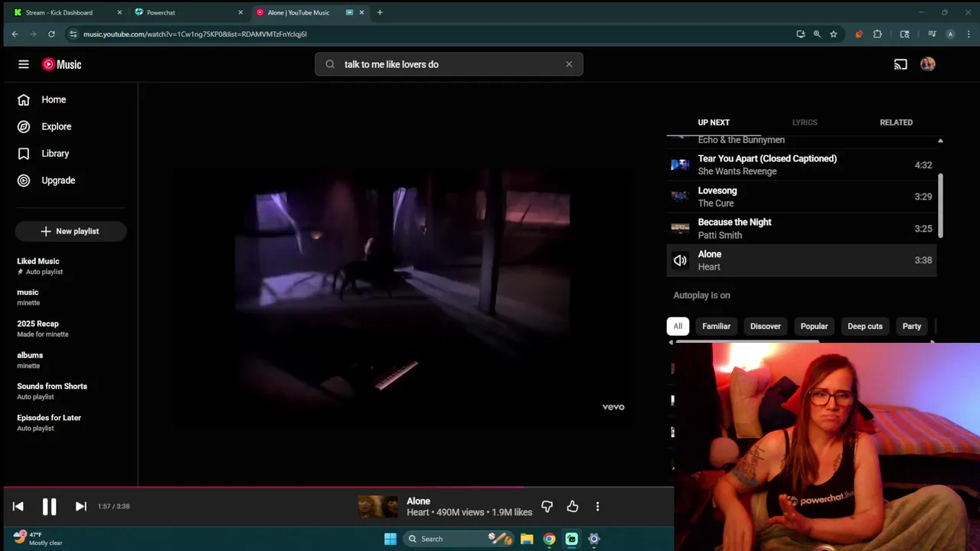Switch to the LYRICS tab

(x=805, y=122)
